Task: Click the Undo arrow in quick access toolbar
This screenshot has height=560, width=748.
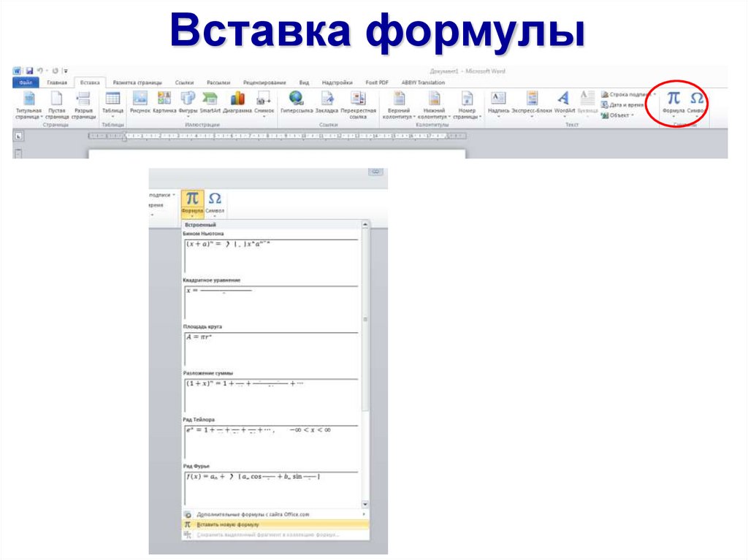Action: click(40, 71)
